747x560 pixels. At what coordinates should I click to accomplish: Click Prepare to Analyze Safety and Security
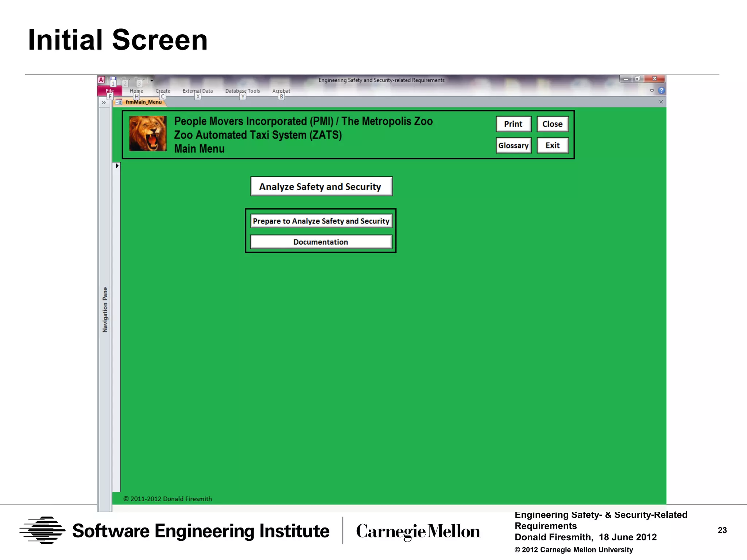point(321,221)
